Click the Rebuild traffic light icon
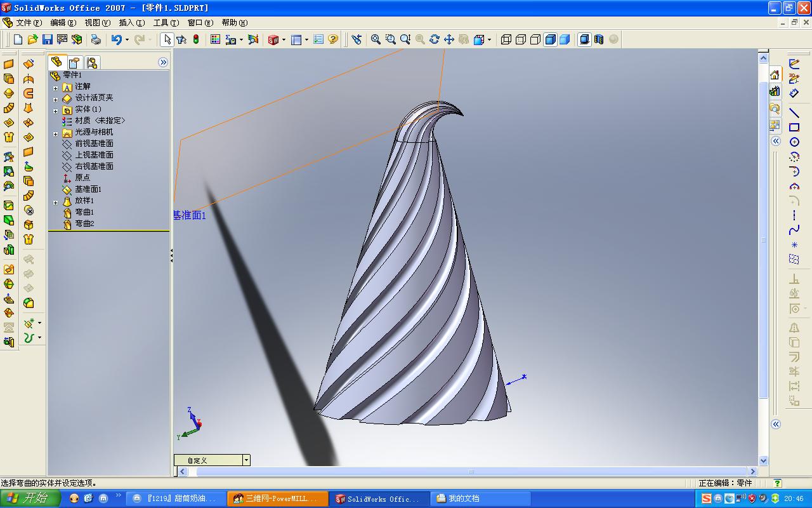The height and width of the screenshot is (508, 812). coord(196,39)
